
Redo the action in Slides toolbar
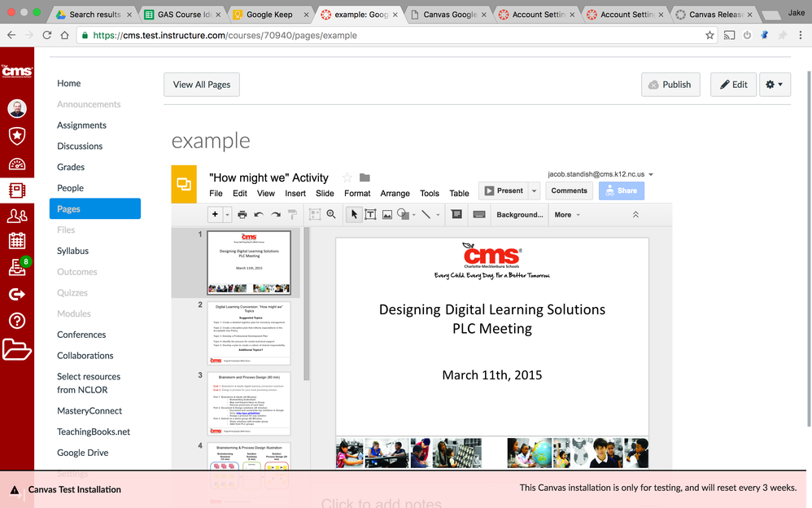[x=276, y=215]
